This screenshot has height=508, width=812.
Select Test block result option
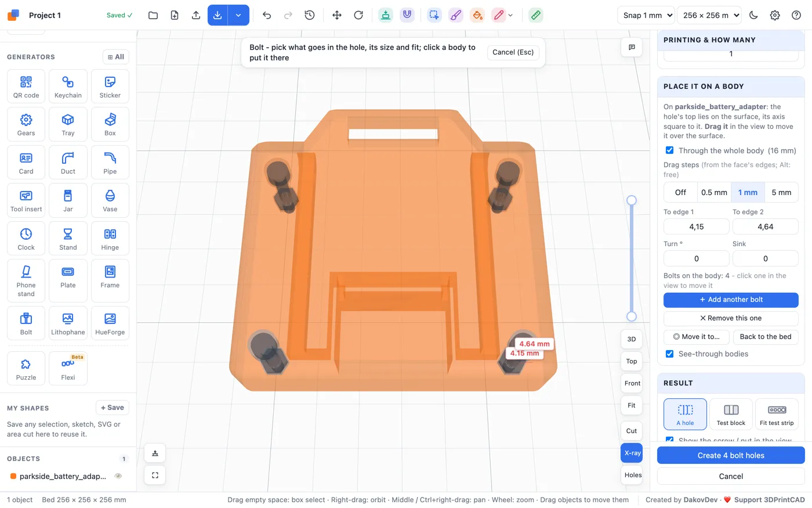pos(731,414)
